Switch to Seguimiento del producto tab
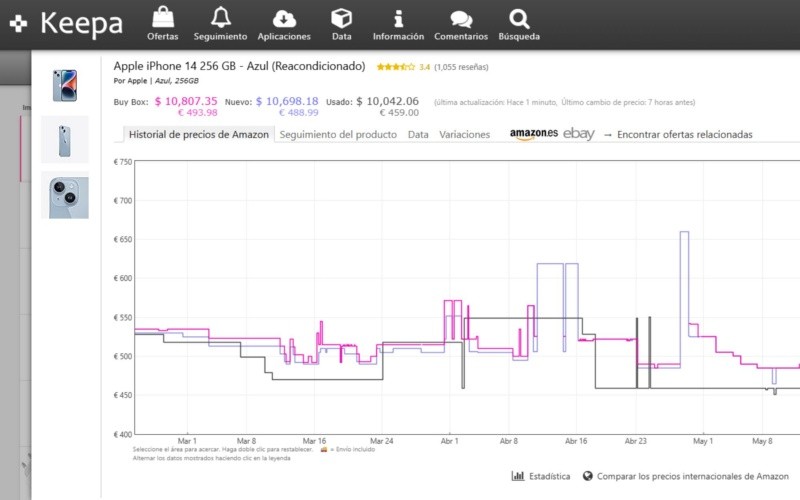The width and height of the screenshot is (800, 500). click(338, 135)
